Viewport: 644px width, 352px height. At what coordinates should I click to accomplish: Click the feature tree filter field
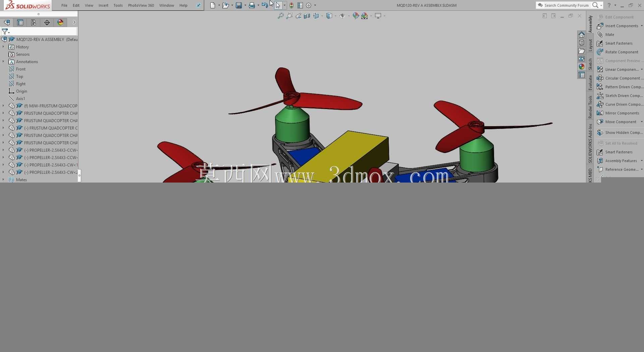[44, 32]
